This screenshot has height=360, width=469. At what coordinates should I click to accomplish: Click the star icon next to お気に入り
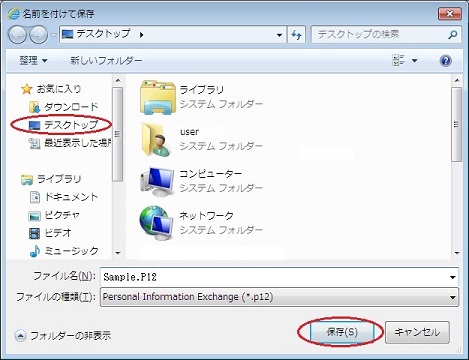tap(26, 89)
